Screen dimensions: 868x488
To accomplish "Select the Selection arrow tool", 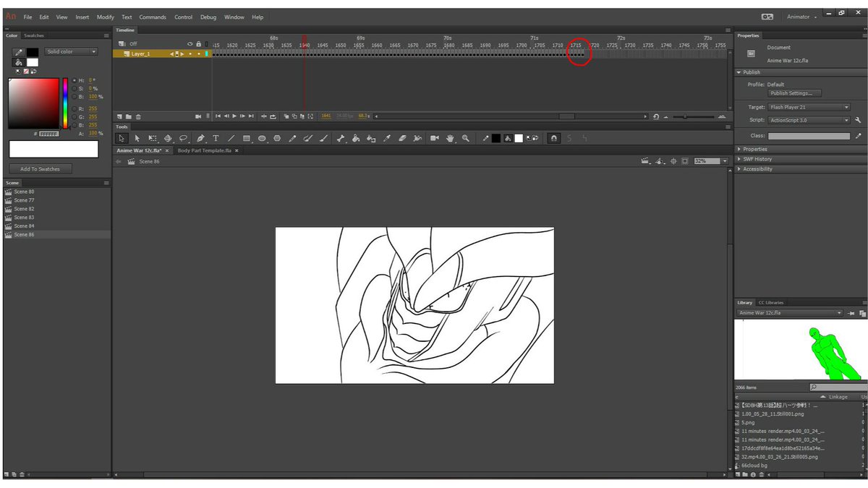I will (x=122, y=137).
